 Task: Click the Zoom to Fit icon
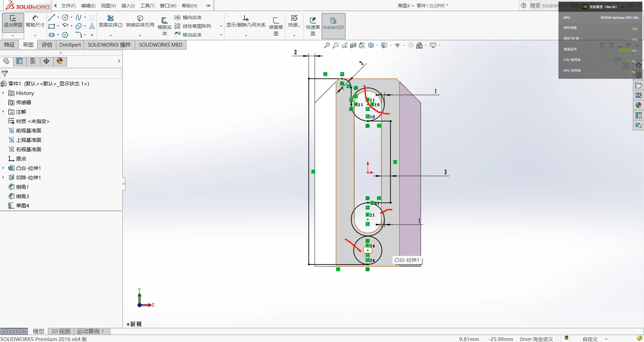point(327,45)
